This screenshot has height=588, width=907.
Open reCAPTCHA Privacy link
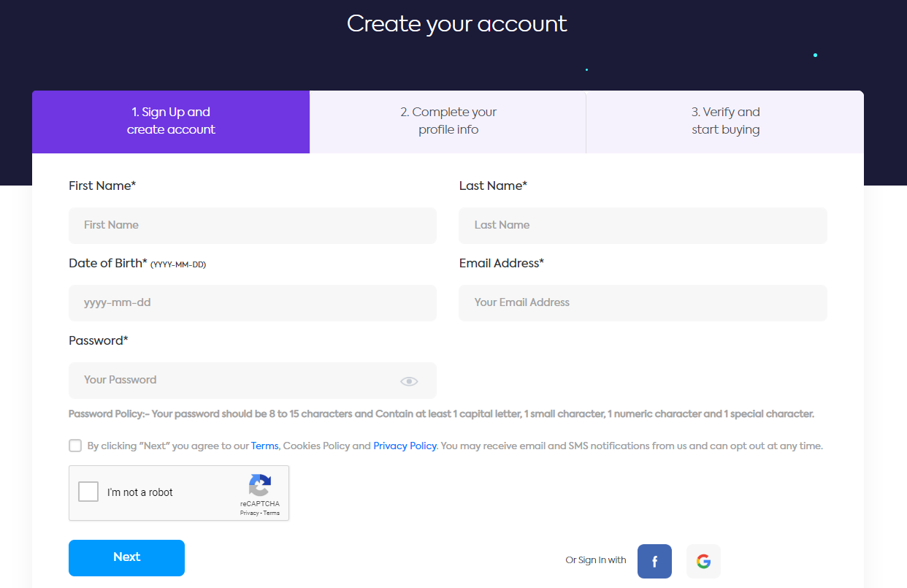[x=248, y=512]
